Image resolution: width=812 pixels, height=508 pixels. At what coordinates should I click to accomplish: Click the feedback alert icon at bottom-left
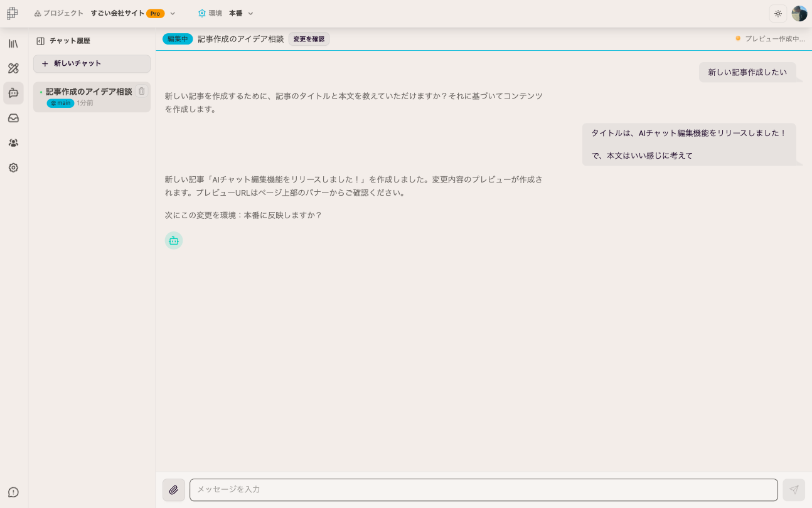pyautogui.click(x=13, y=492)
